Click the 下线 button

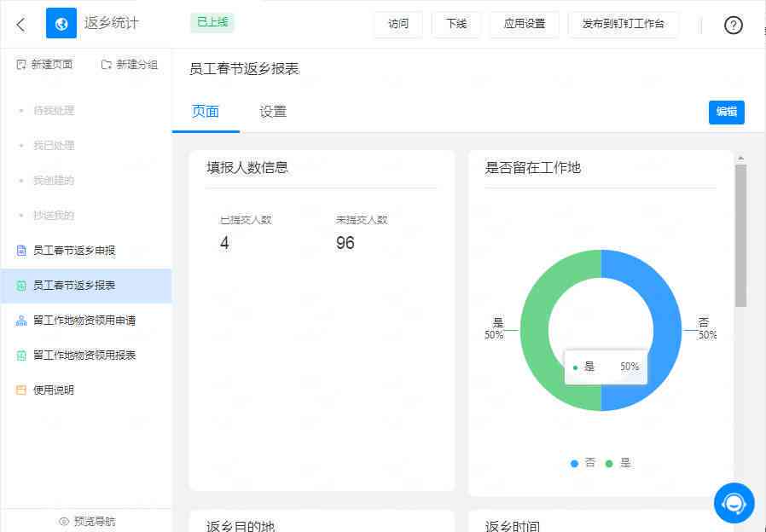point(456,23)
